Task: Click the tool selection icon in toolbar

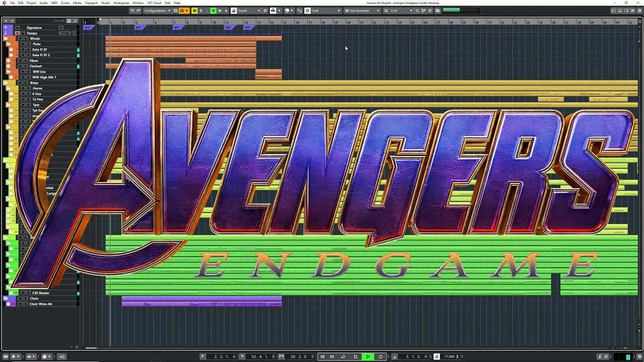Action: (274, 11)
